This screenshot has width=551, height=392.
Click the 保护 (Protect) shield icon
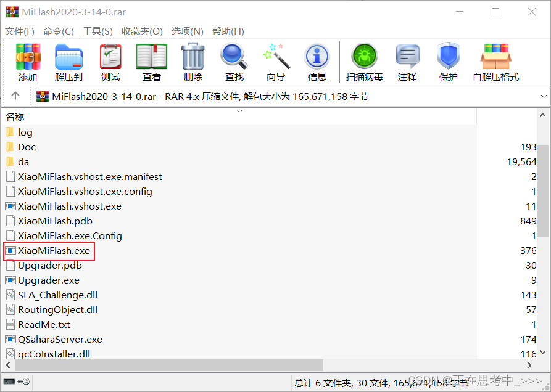point(449,56)
